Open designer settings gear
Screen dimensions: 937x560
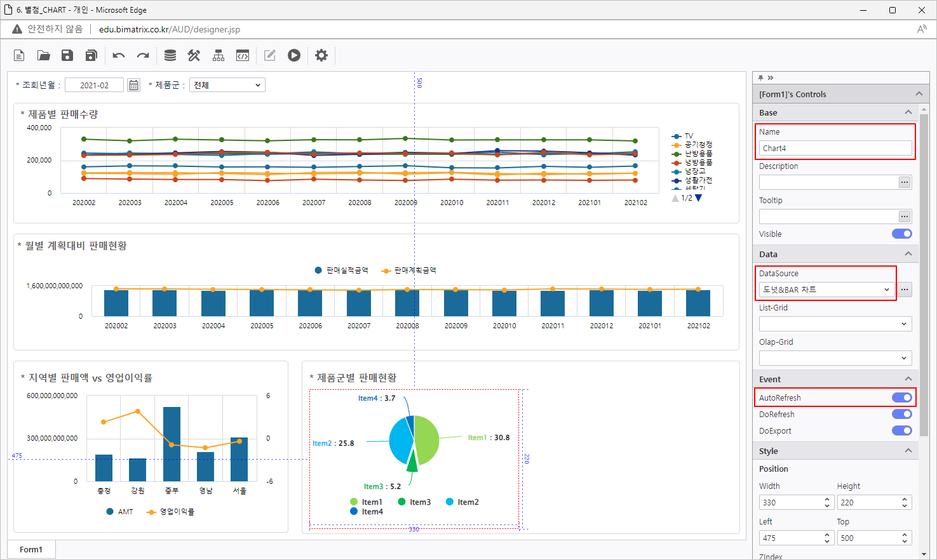tap(321, 56)
